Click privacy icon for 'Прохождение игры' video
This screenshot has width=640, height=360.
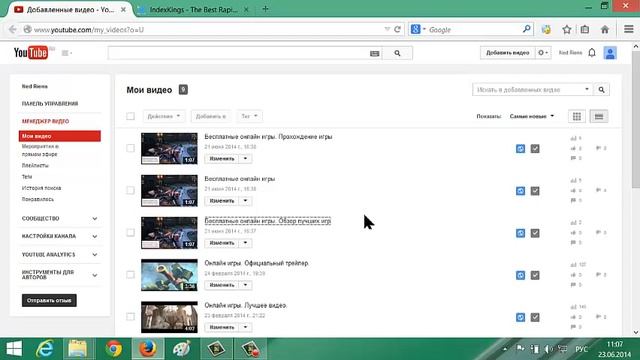click(x=520, y=149)
